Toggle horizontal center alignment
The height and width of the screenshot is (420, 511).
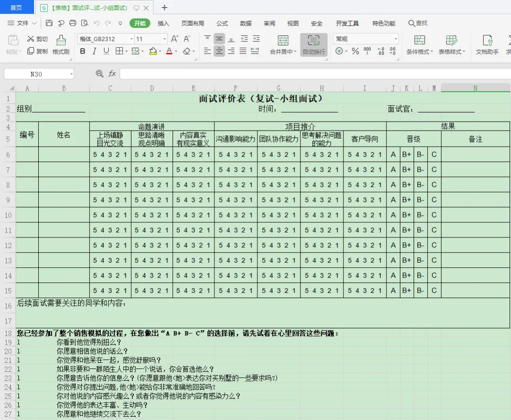coord(220,51)
